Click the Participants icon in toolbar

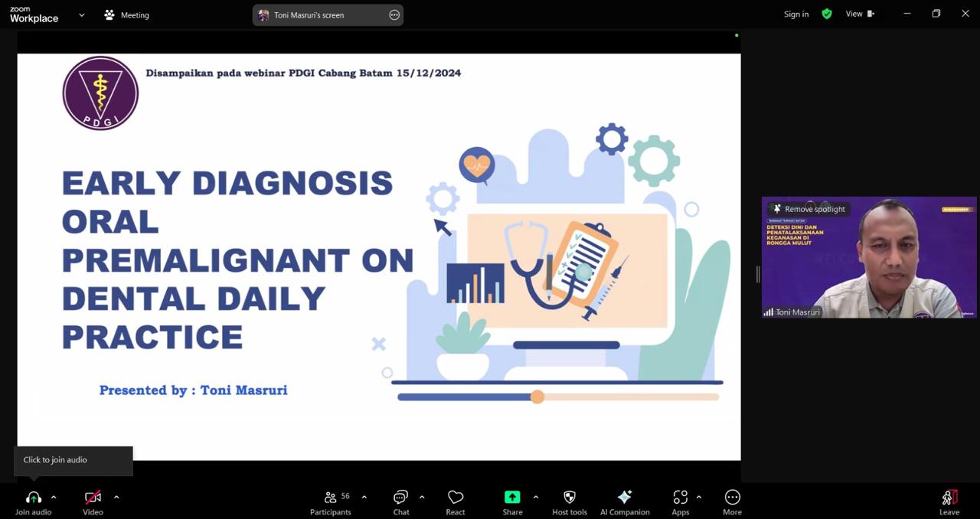coord(331,498)
